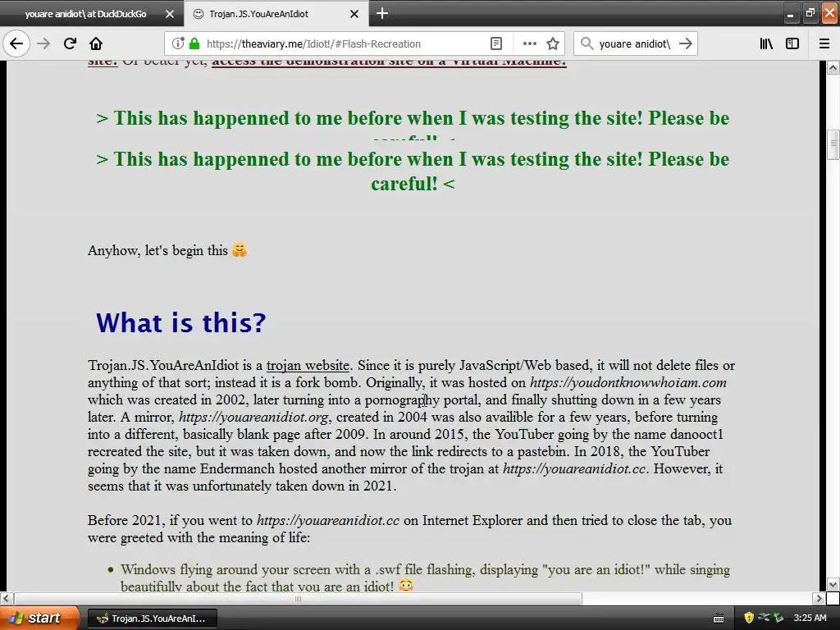Click the scroll up arrow of vertical scrollbar
The image size is (840, 630).
(x=833, y=67)
